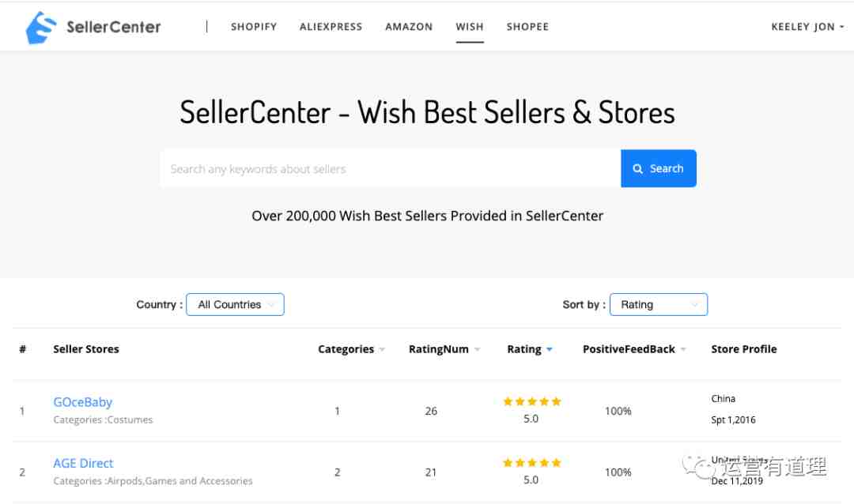Click the Categories column sort arrow
Screen dimensions: 854x504
tap(383, 350)
